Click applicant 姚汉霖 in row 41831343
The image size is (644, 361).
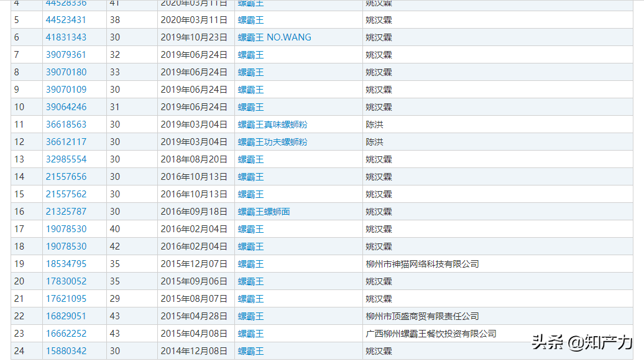(379, 37)
